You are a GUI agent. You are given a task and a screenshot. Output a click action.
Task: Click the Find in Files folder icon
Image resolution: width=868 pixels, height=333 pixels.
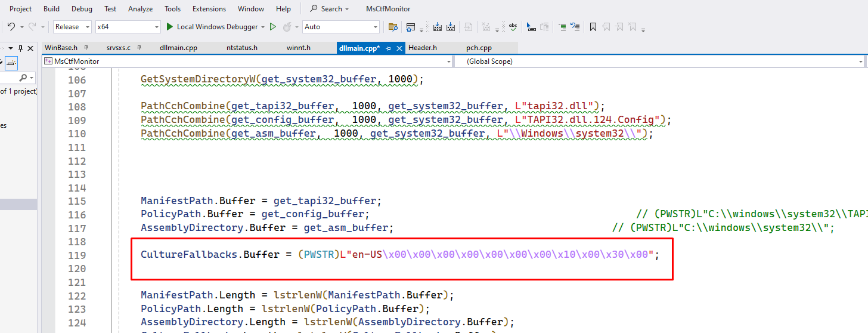(x=393, y=27)
